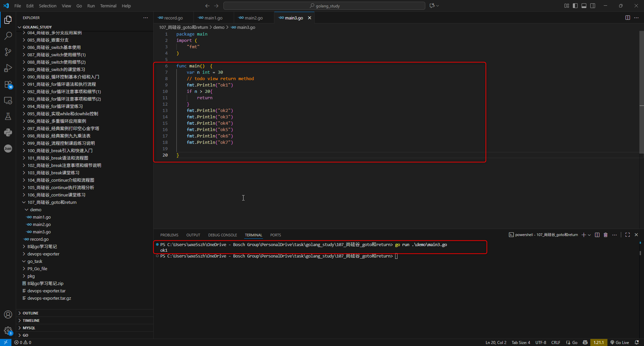Open the Testing flask icon
The width and height of the screenshot is (644, 346).
coord(8,116)
